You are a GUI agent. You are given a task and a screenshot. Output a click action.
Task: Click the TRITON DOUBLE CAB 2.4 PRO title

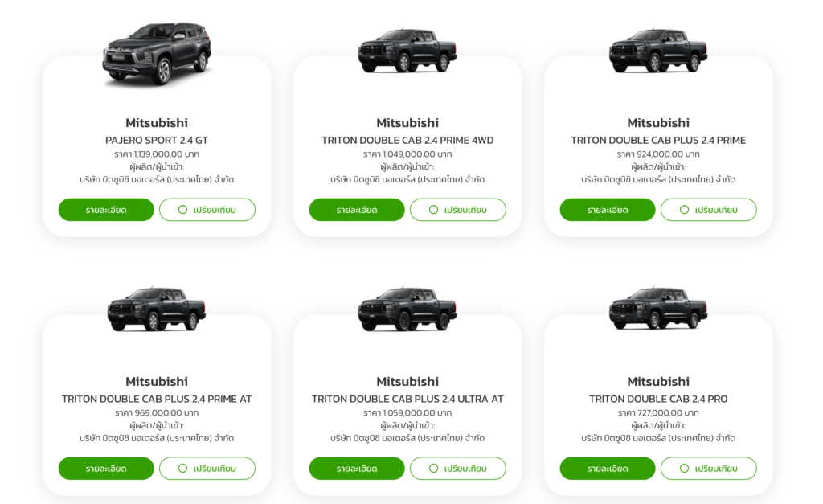tap(658, 399)
